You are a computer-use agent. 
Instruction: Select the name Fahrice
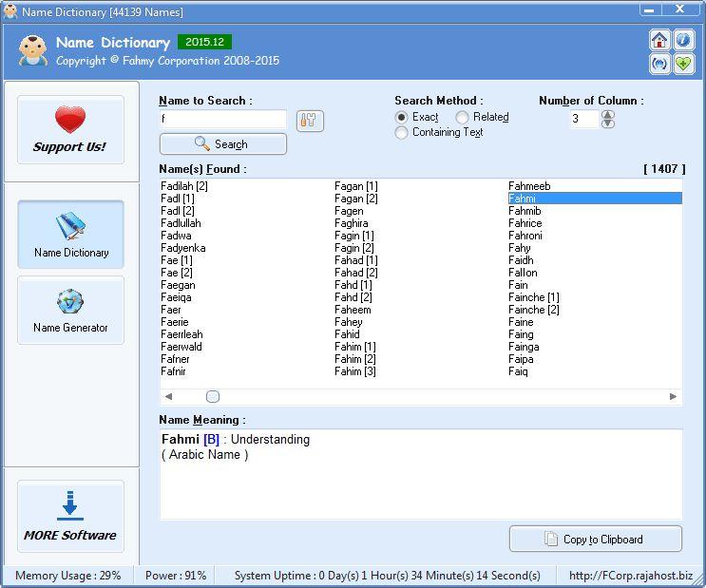click(525, 223)
